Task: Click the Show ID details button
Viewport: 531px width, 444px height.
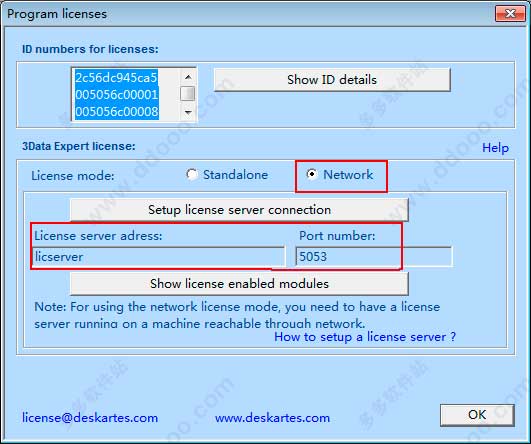Action: [332, 80]
